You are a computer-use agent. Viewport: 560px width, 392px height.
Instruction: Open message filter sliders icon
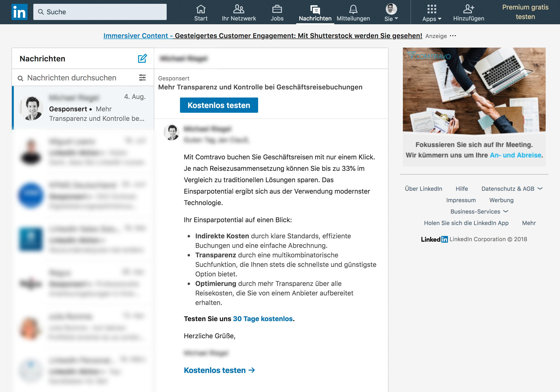[142, 78]
